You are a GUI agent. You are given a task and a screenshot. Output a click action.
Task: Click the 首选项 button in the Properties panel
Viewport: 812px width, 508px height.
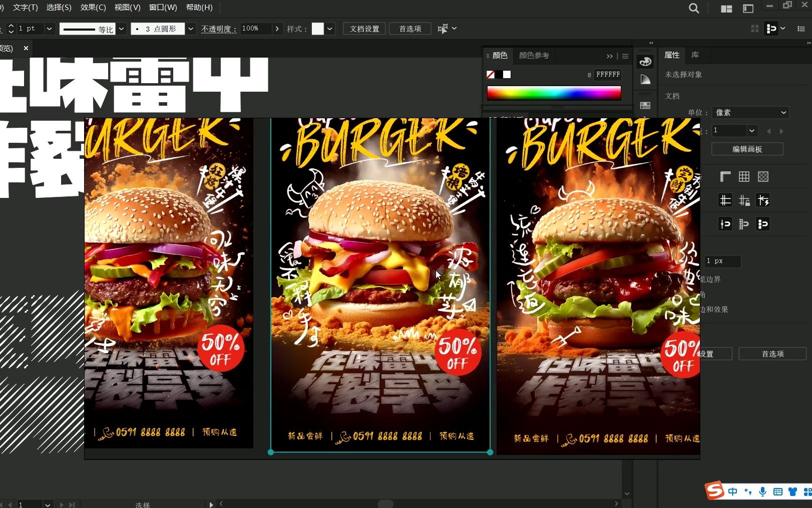772,354
